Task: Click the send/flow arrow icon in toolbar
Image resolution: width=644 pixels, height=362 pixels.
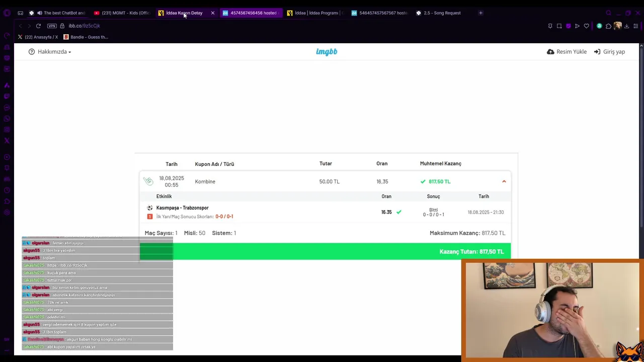Action: click(577, 26)
